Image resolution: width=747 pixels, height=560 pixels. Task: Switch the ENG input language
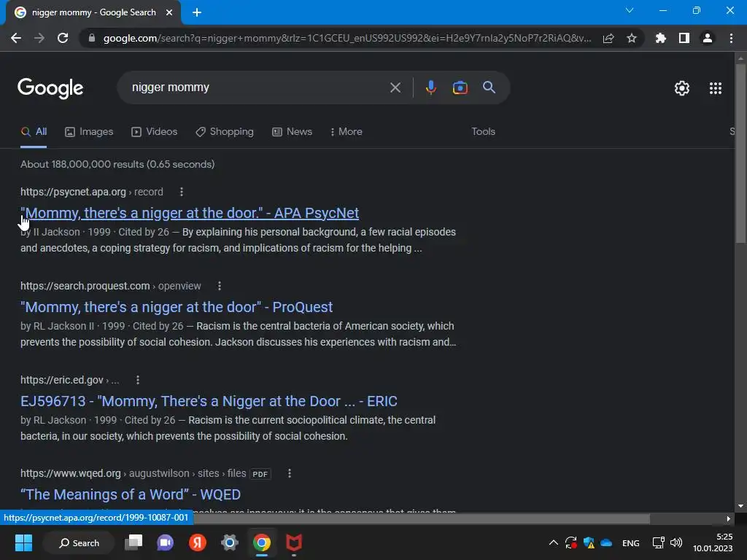tap(631, 543)
